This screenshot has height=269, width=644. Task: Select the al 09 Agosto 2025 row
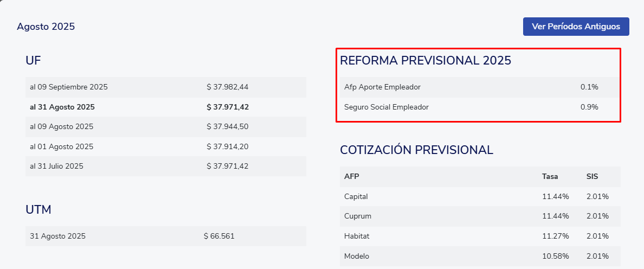click(165, 126)
